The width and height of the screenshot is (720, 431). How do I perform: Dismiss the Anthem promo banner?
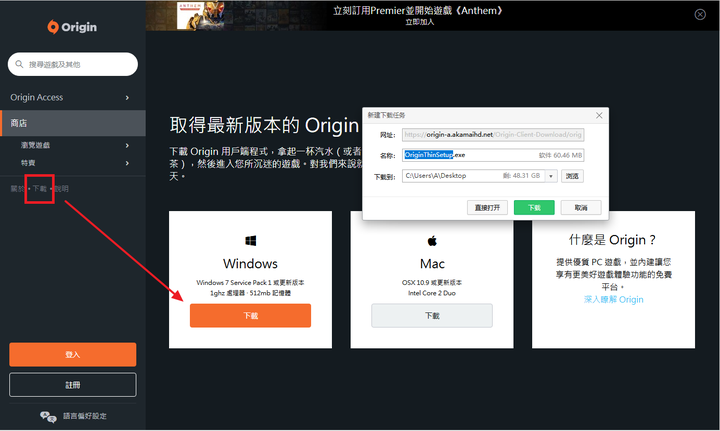coord(700,15)
